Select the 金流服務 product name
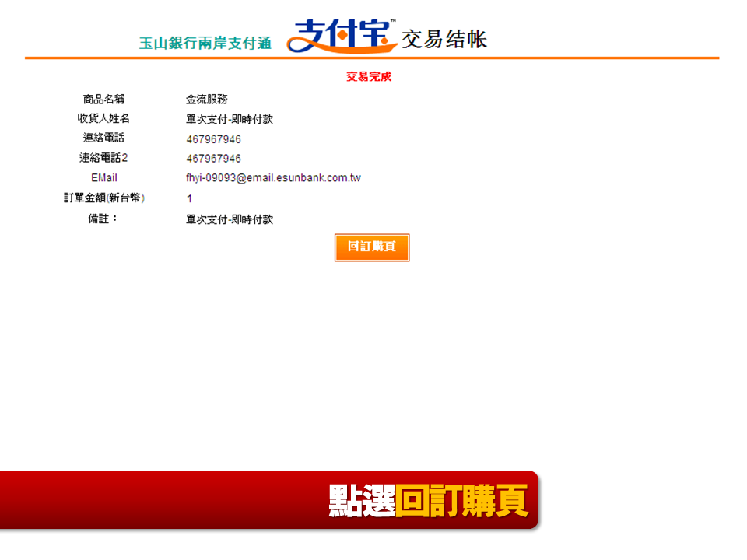This screenshot has height=560, width=747. (x=205, y=98)
